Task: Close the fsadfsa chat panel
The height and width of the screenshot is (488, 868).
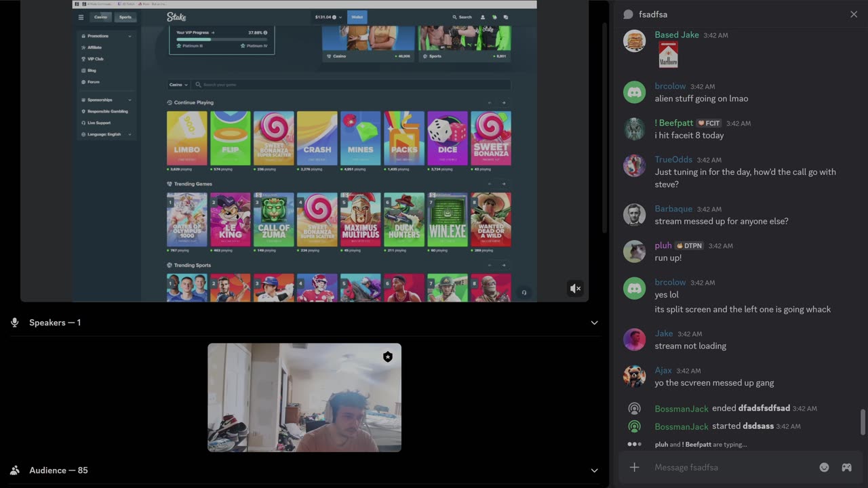Action: coord(854,14)
